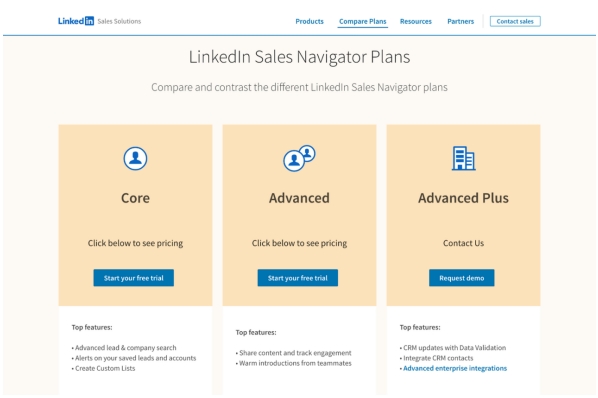Click 'Top features:' label under Advanced

click(x=256, y=332)
